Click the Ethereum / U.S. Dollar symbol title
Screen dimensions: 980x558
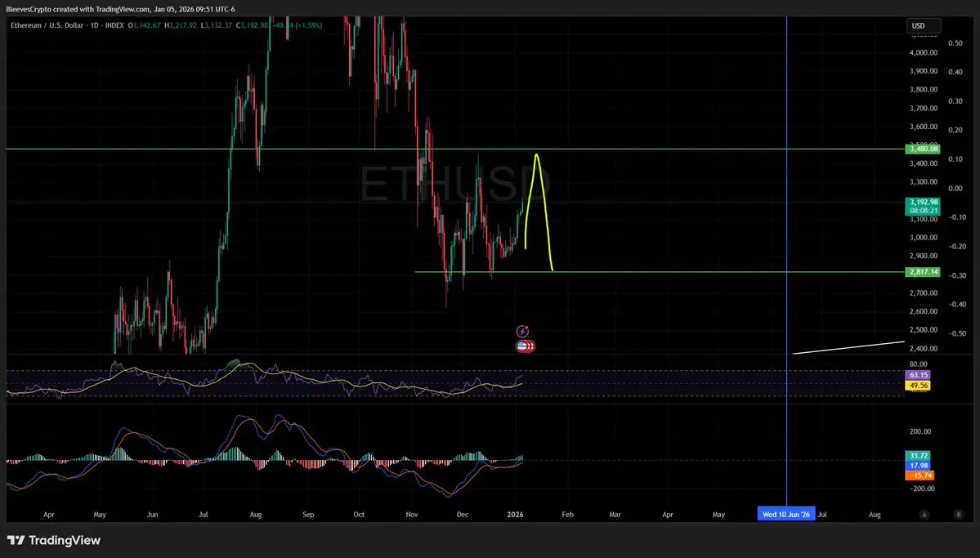pyautogui.click(x=47, y=25)
